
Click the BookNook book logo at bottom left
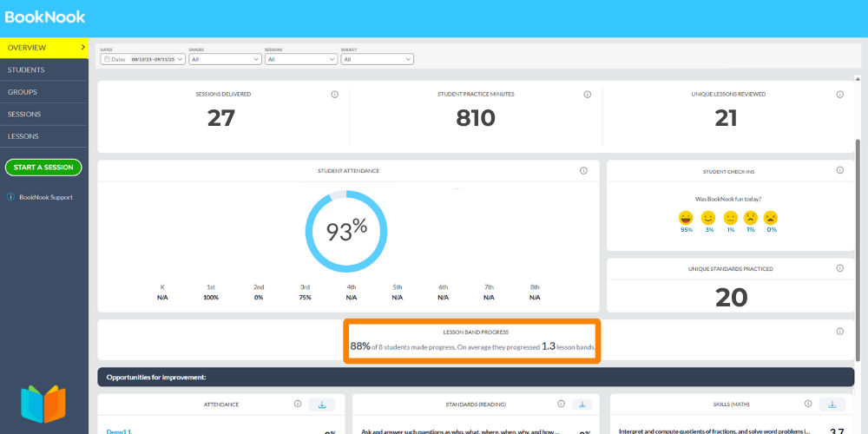click(43, 404)
